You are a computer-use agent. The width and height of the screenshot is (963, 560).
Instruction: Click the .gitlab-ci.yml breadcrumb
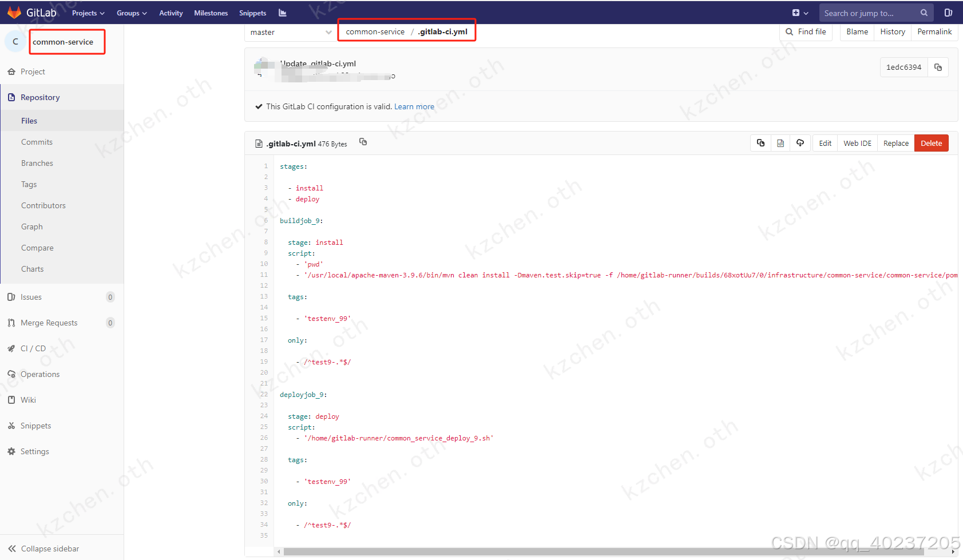coord(442,31)
